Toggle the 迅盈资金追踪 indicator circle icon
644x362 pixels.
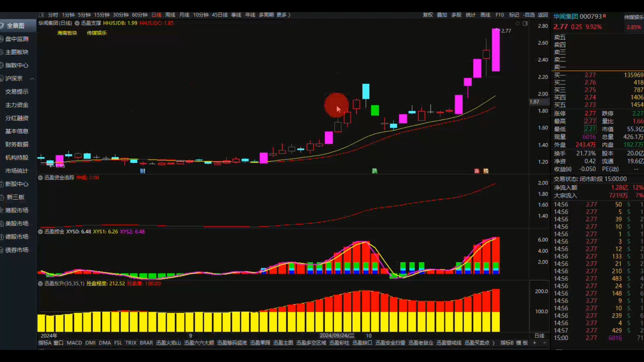40,178
